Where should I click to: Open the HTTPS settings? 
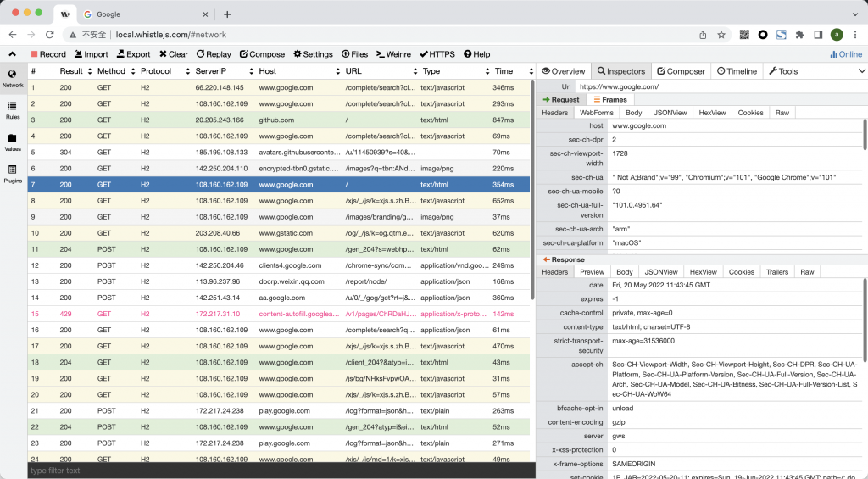[437, 54]
